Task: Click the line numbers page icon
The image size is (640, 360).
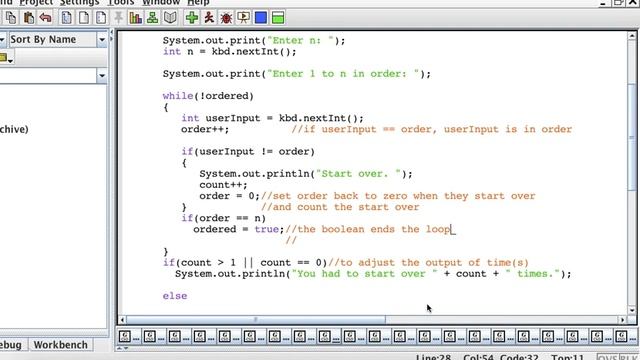Action: (101, 18)
